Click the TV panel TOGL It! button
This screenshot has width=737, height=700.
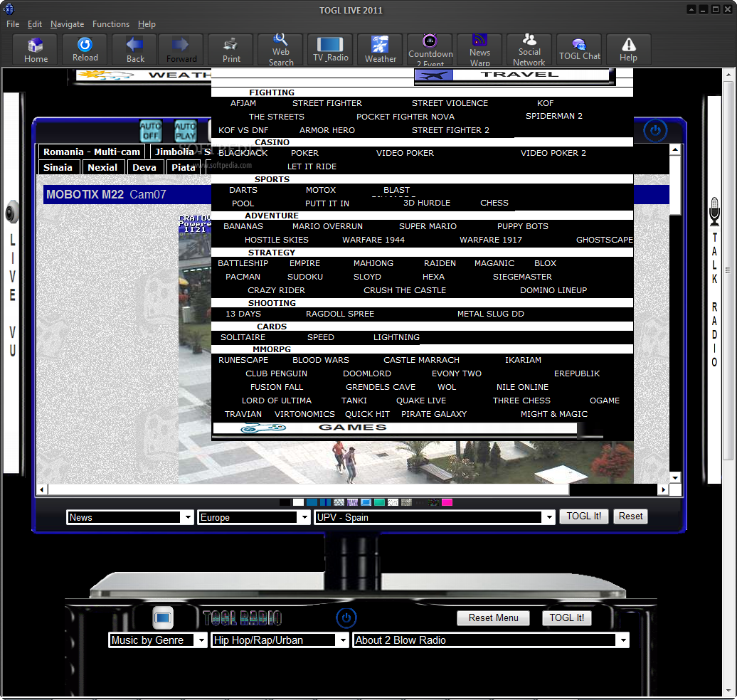584,516
